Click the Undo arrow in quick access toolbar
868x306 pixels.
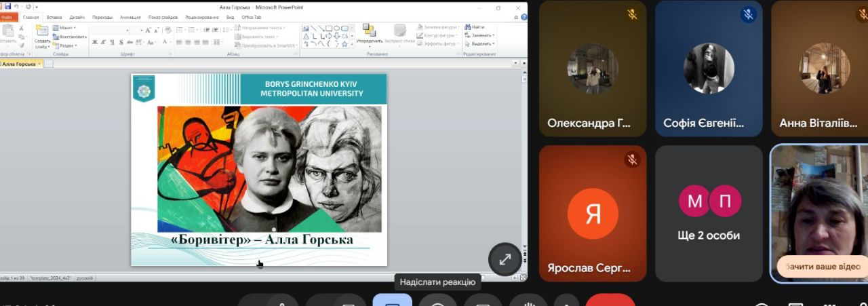[16, 6]
